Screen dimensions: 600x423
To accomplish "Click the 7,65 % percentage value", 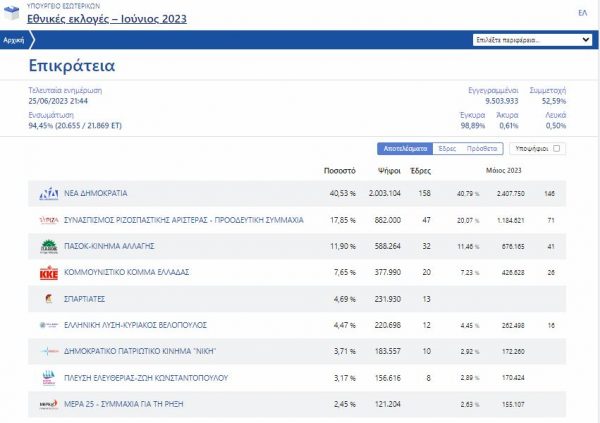I will [344, 272].
